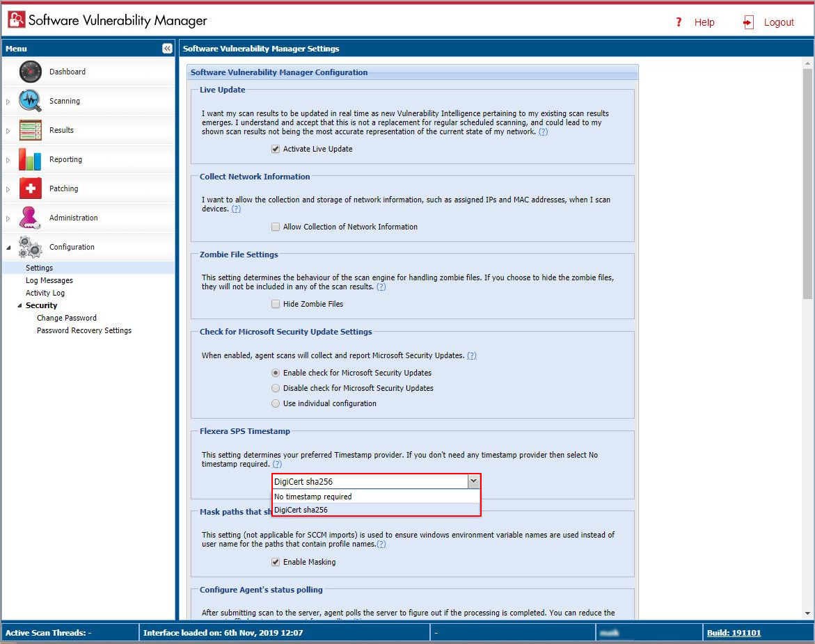Click the DigiCert sha256 timestamp field
The height and width of the screenshot is (644, 815).
[370, 481]
